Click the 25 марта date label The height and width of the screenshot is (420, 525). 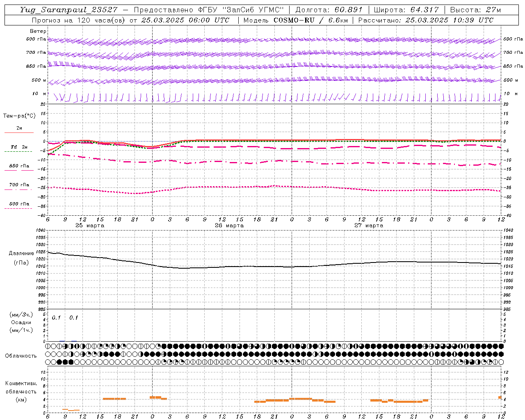click(x=90, y=226)
